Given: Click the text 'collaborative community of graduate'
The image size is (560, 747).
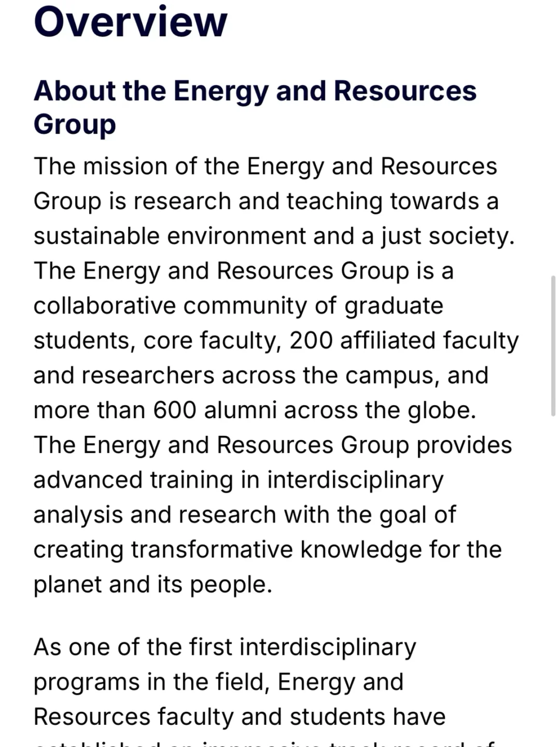Looking at the screenshot, I should 239,306.
